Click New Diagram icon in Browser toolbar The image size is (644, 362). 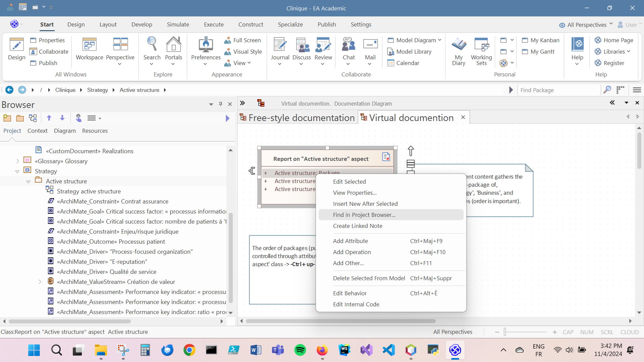point(33,118)
